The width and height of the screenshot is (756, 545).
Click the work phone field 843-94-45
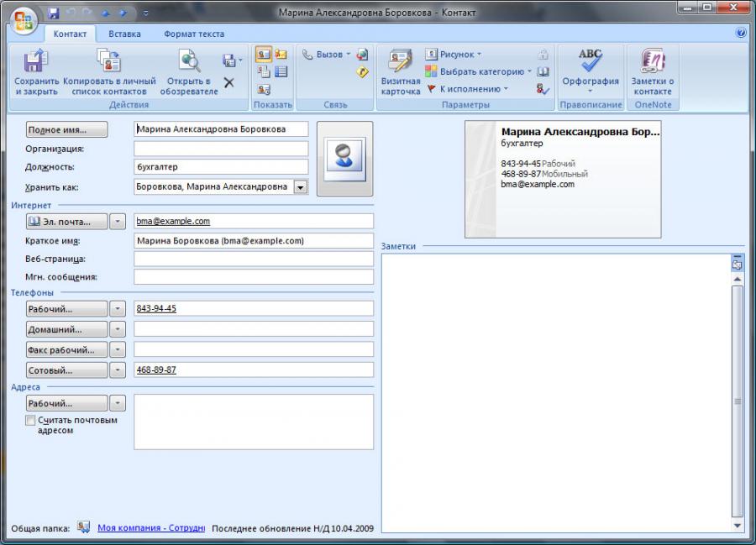pyautogui.click(x=254, y=308)
